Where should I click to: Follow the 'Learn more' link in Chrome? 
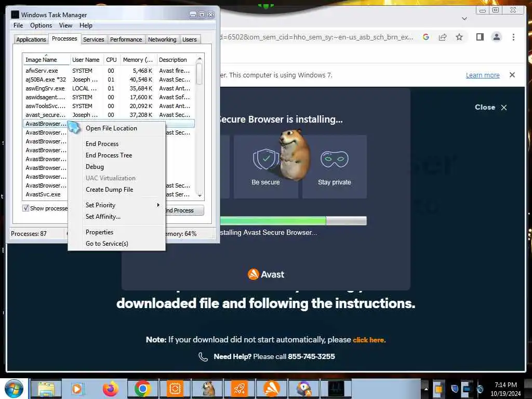483,75
